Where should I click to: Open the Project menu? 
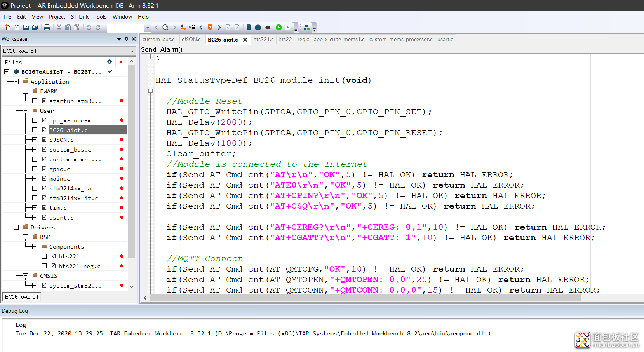(x=57, y=17)
